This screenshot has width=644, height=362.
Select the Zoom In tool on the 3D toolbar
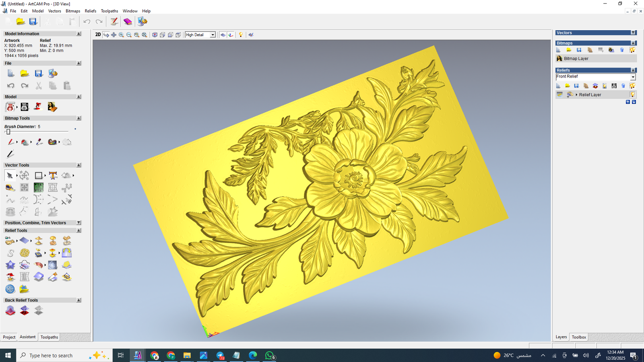click(121, 35)
